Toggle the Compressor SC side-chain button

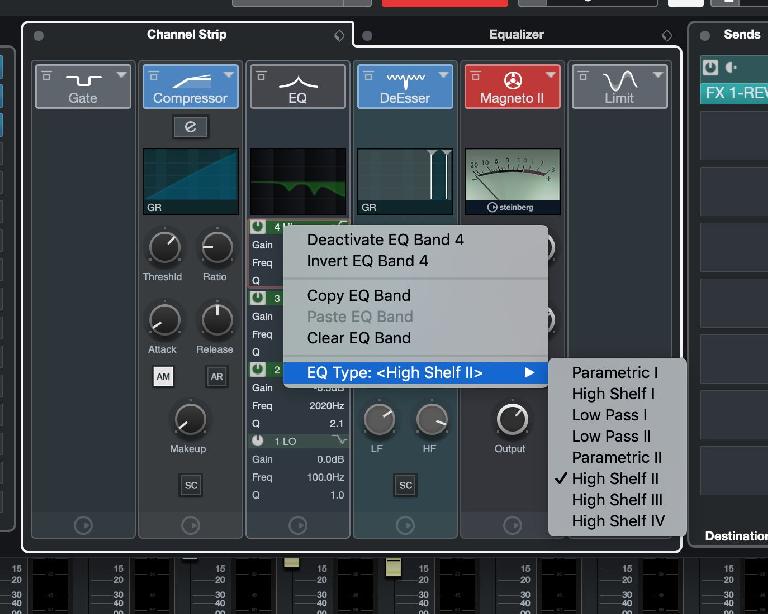coord(191,485)
